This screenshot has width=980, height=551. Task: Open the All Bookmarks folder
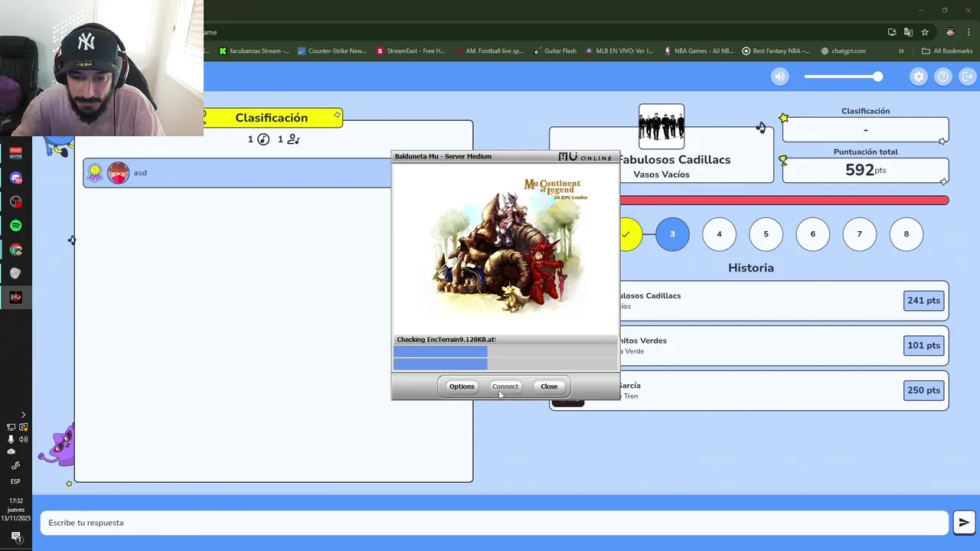947,51
